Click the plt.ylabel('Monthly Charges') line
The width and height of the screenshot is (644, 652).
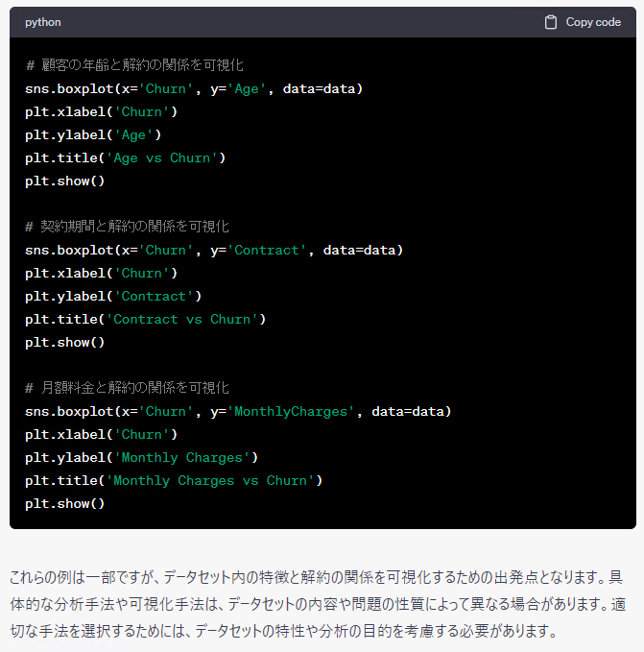point(141,457)
